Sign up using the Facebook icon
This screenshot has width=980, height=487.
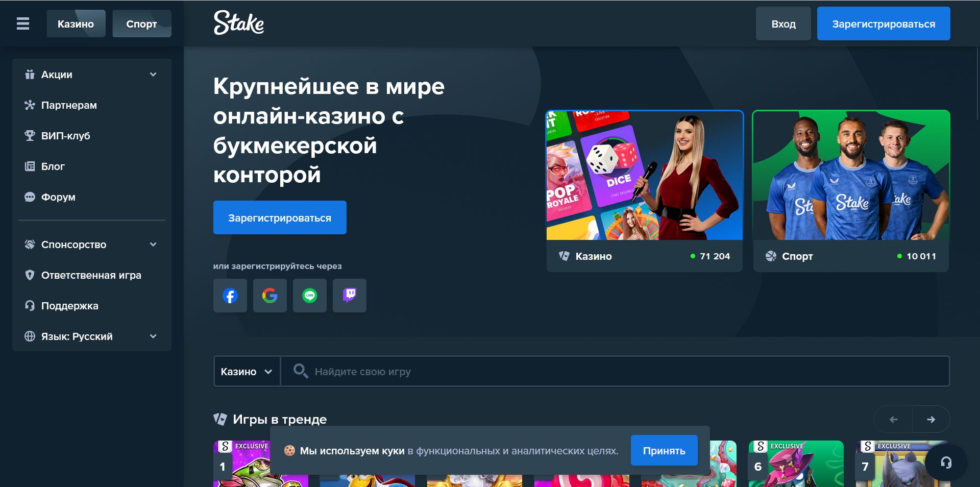coord(230,295)
